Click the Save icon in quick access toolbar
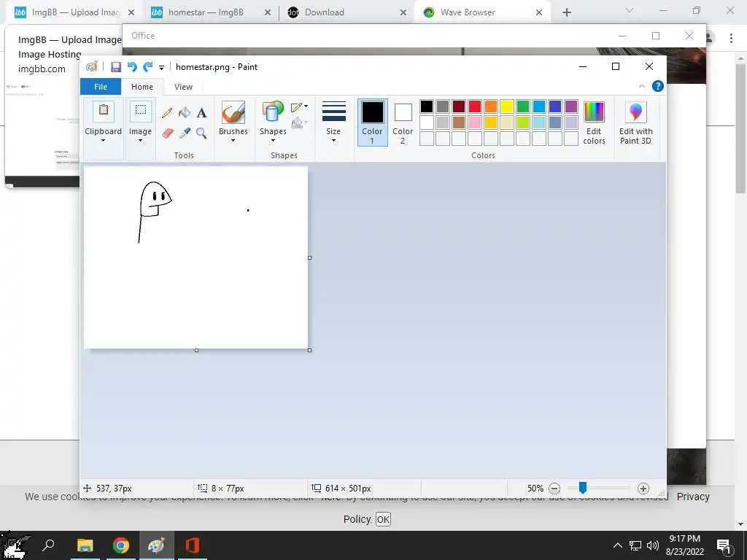 click(116, 67)
